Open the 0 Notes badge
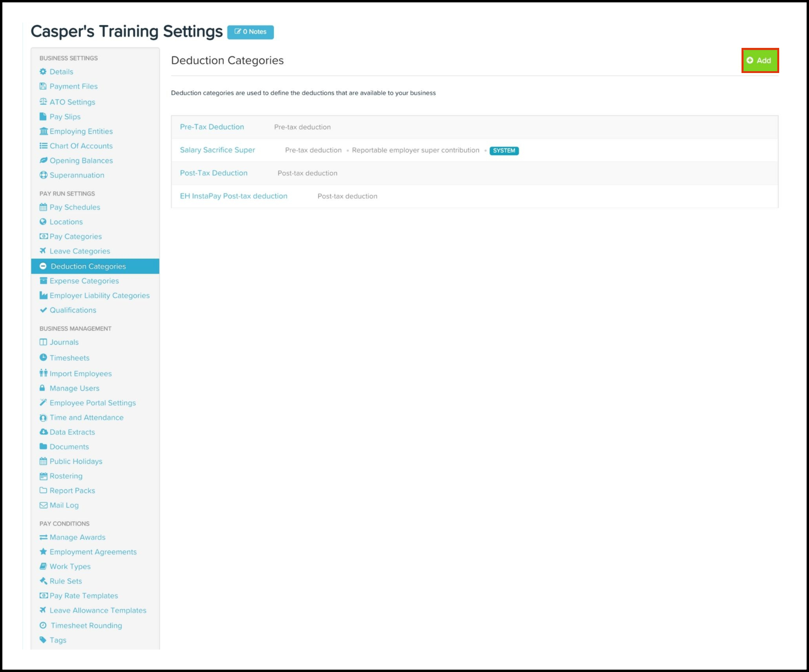 coord(250,32)
